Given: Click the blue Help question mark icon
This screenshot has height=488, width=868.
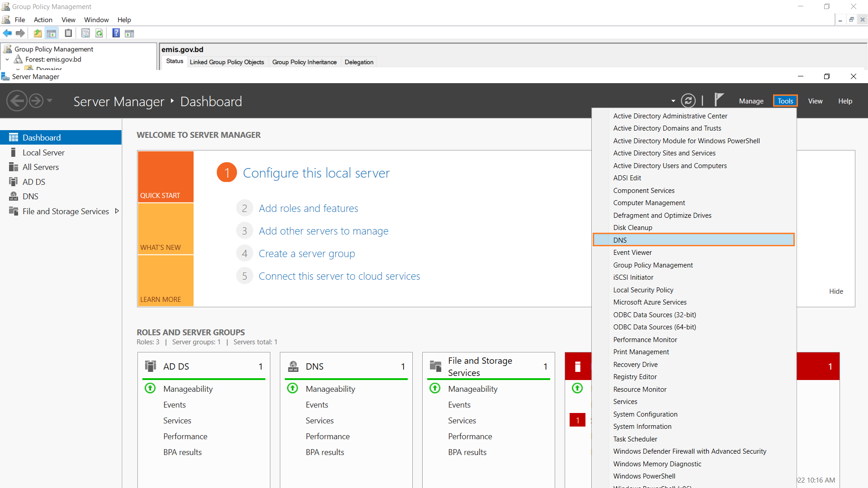Looking at the screenshot, I should tap(116, 33).
